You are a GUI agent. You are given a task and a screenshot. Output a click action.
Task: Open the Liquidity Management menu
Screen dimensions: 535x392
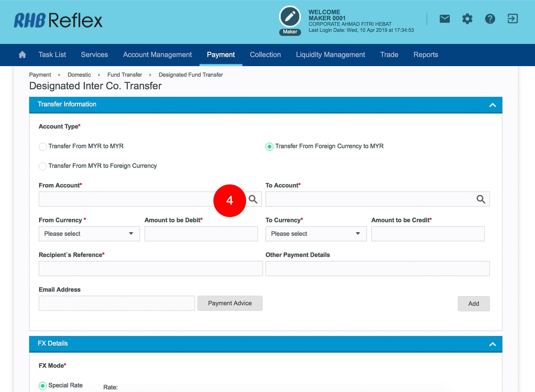point(330,55)
